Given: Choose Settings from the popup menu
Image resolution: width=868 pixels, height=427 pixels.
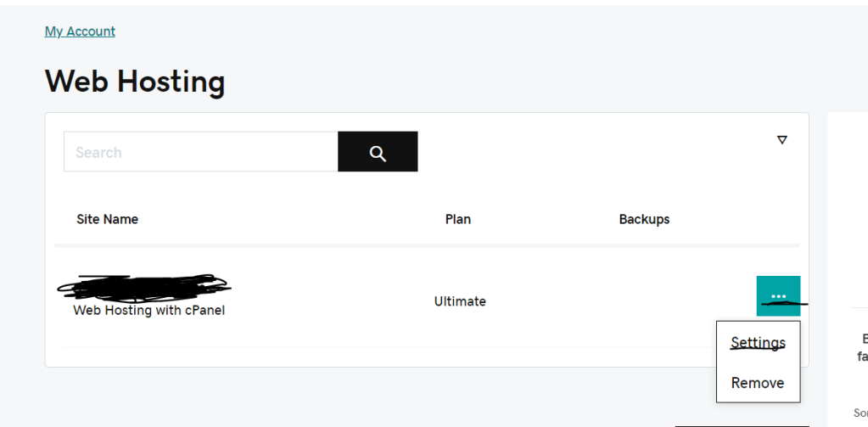Looking at the screenshot, I should (758, 343).
